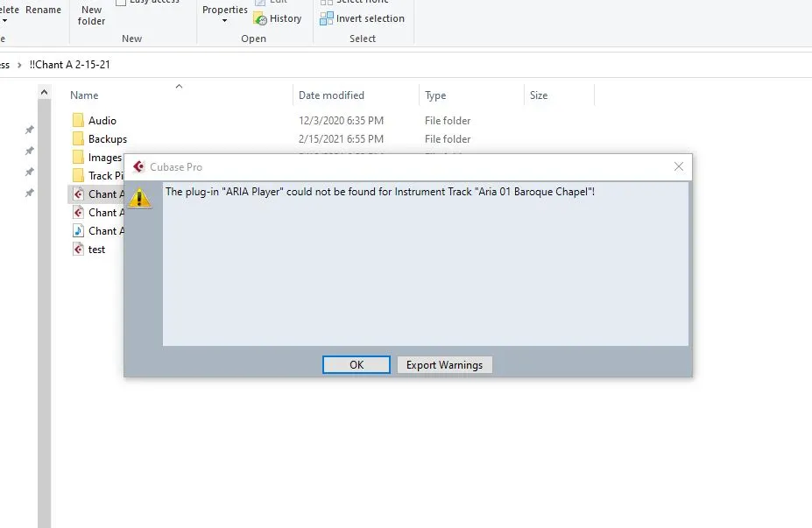
Task: Close the Cubase Pro warning dialog
Action: (678, 166)
